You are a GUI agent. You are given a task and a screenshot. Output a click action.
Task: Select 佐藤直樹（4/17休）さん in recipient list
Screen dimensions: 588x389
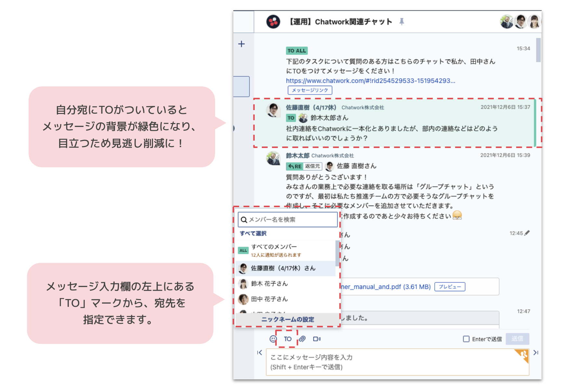tap(285, 268)
